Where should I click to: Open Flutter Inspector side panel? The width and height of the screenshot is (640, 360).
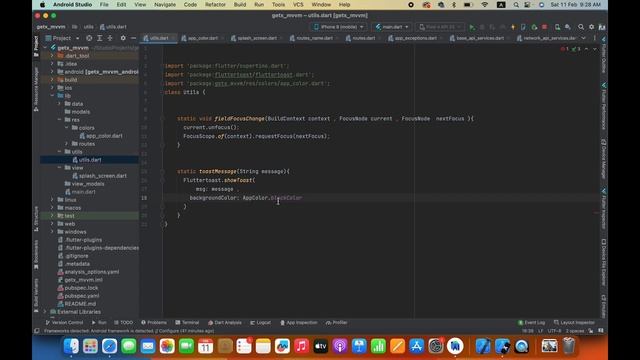[603, 209]
